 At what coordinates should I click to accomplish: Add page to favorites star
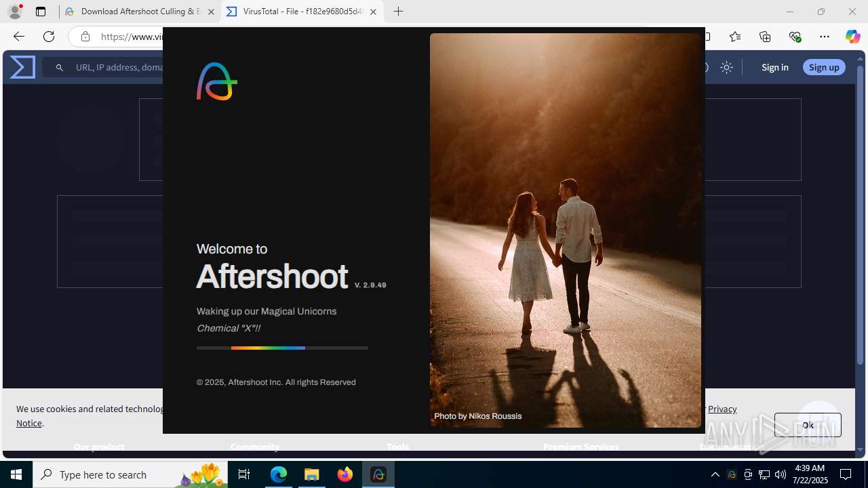click(x=735, y=37)
